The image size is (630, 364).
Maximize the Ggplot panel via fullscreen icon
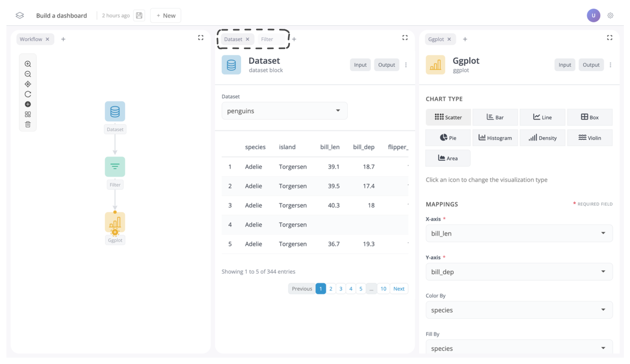pos(609,38)
